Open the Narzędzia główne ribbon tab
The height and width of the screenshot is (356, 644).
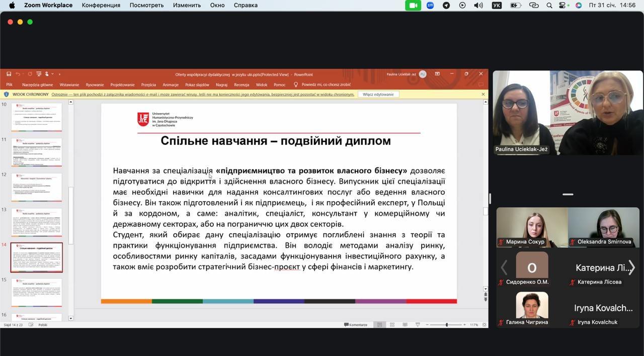tap(37, 84)
